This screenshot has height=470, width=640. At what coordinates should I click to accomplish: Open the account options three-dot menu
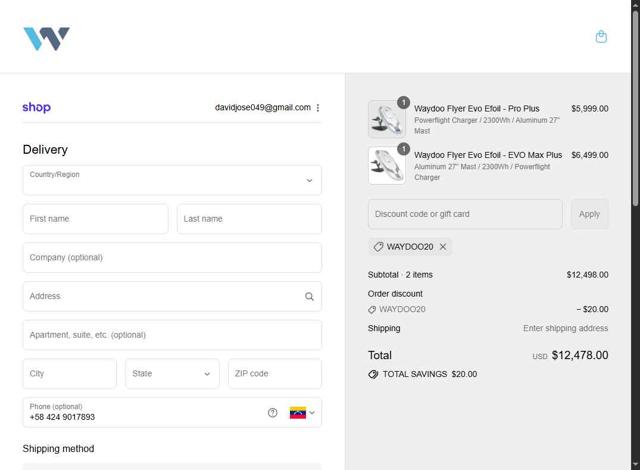pyautogui.click(x=318, y=108)
